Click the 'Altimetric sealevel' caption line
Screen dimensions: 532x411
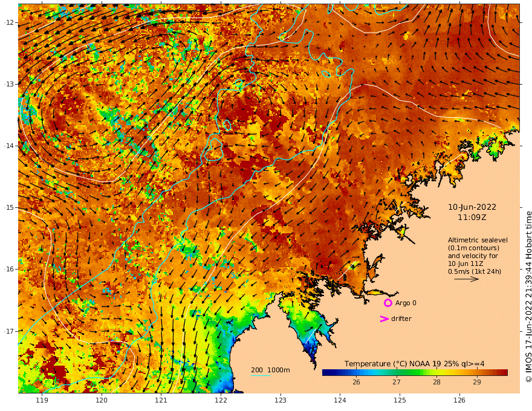point(478,240)
